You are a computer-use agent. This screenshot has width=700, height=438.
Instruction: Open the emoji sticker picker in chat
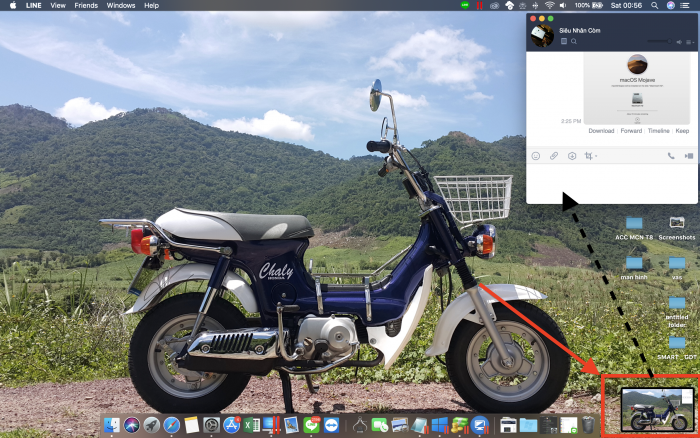536,156
